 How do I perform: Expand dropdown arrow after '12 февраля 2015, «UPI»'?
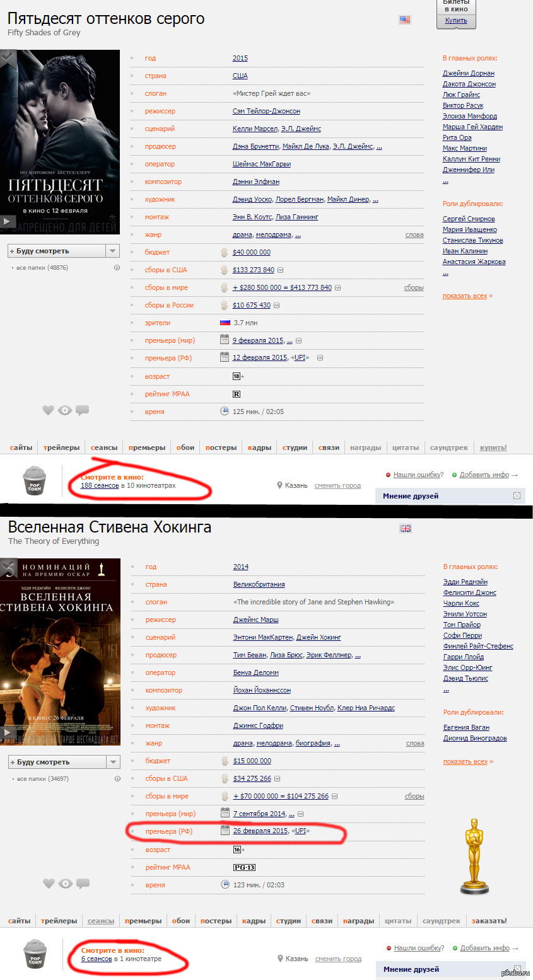(x=320, y=358)
